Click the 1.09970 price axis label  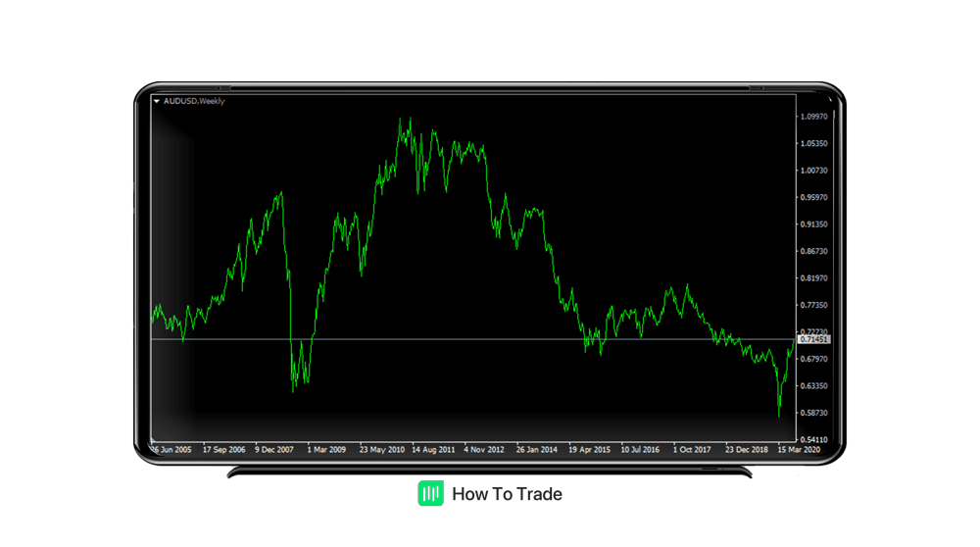(x=814, y=117)
